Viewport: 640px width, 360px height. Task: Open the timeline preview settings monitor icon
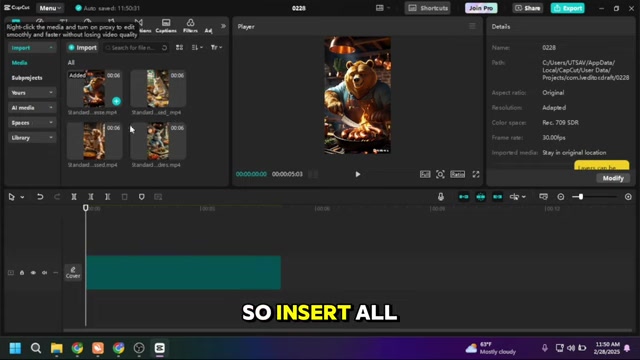543,197
